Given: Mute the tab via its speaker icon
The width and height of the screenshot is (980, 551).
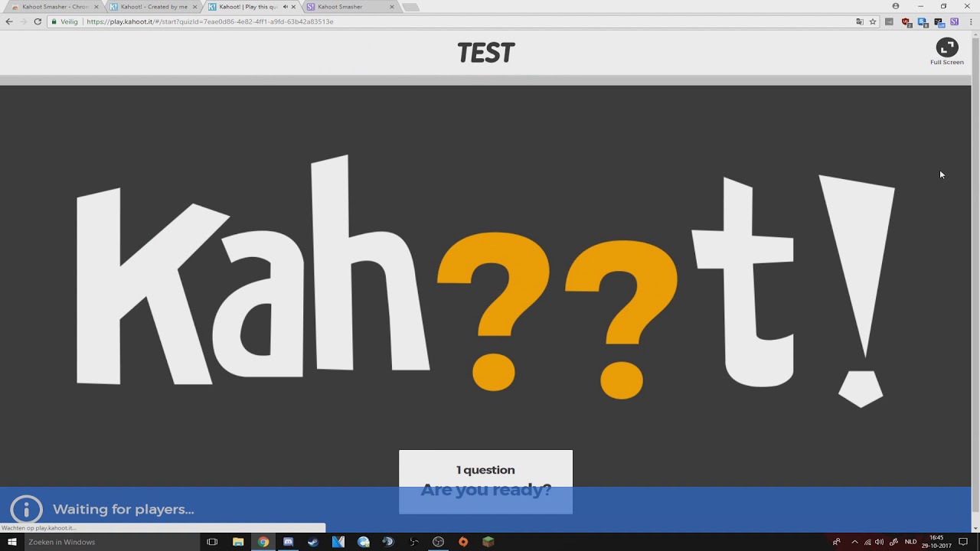Looking at the screenshot, I should pos(285,7).
